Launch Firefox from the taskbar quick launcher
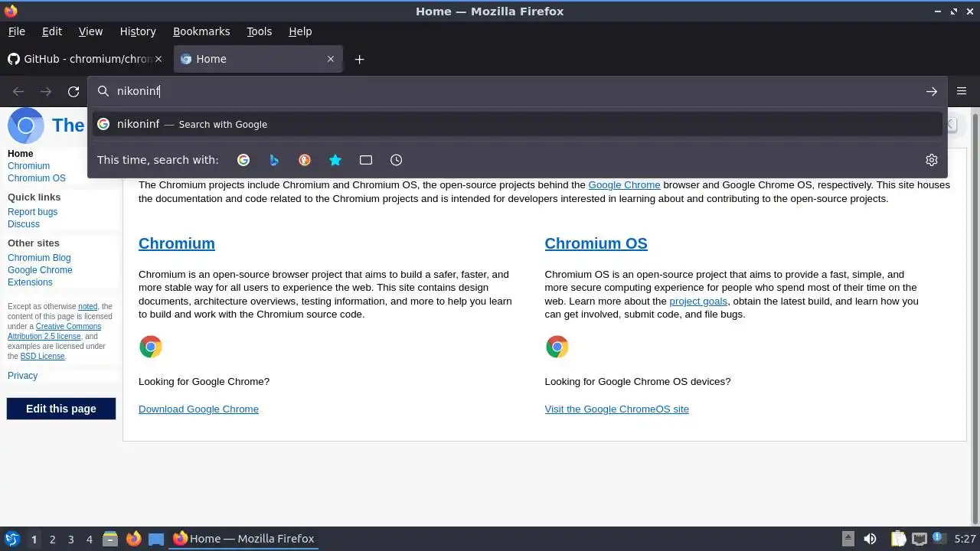 pos(133,539)
